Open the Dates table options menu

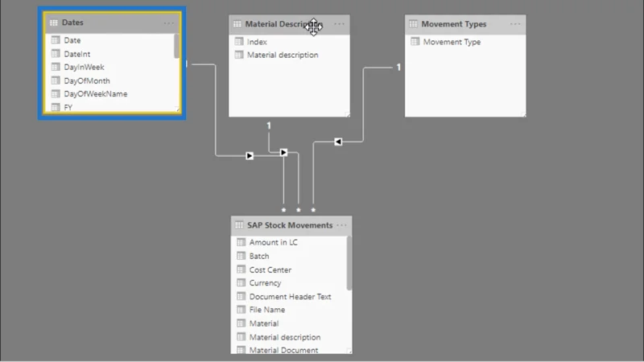(169, 23)
